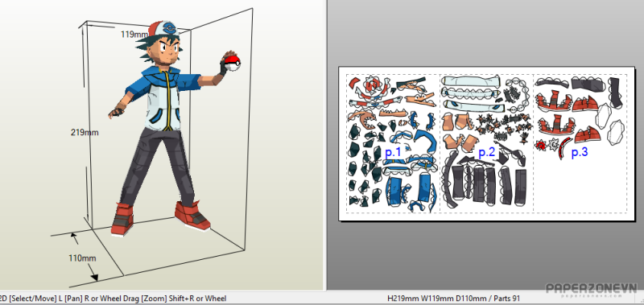Click the white and blue jacket on the 3D model
Image resolution: width=644 pixels, height=305 pixels.
pos(163,98)
